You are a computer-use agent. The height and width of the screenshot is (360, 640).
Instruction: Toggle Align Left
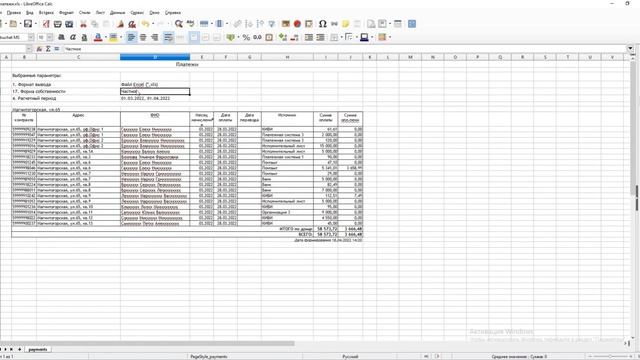coord(131,37)
